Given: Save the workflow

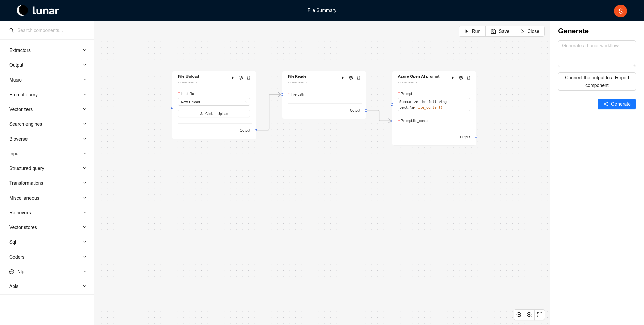Looking at the screenshot, I should (x=500, y=31).
